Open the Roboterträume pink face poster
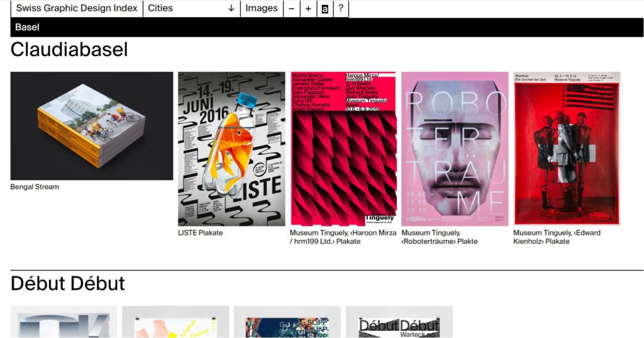Image resolution: width=644 pixels, height=338 pixels. point(455,149)
